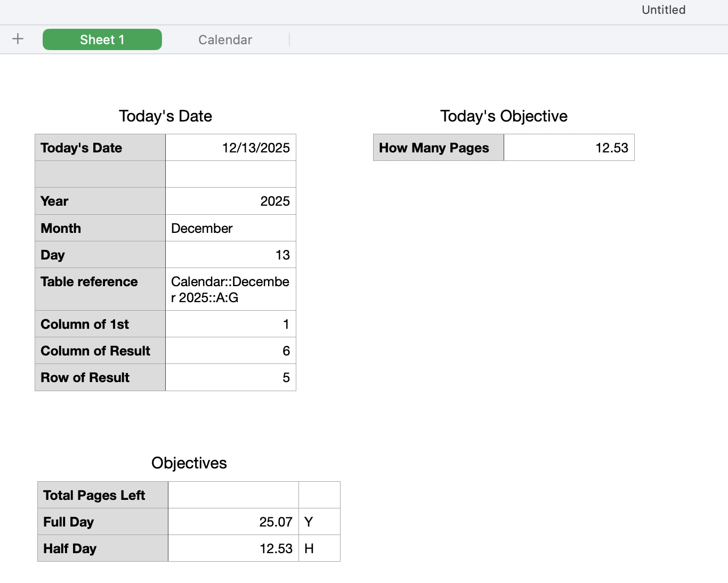Select the Full Day value 25.07
This screenshot has width=728, height=583.
233,522
